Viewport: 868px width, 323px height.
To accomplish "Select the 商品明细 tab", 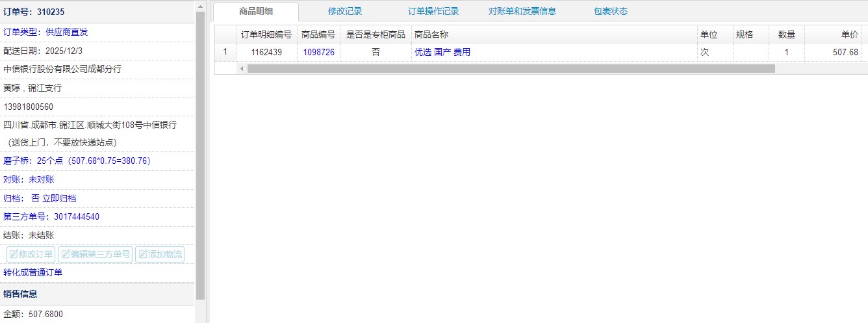I will click(256, 11).
